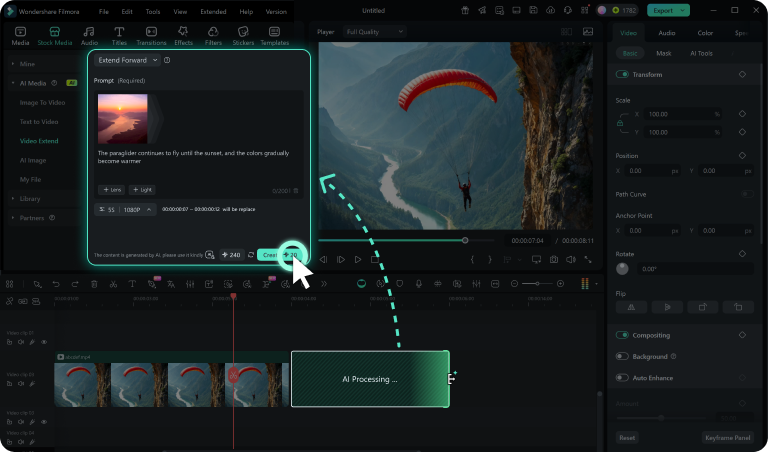Toggle the Transform switch
768x452 pixels.
[622, 74]
